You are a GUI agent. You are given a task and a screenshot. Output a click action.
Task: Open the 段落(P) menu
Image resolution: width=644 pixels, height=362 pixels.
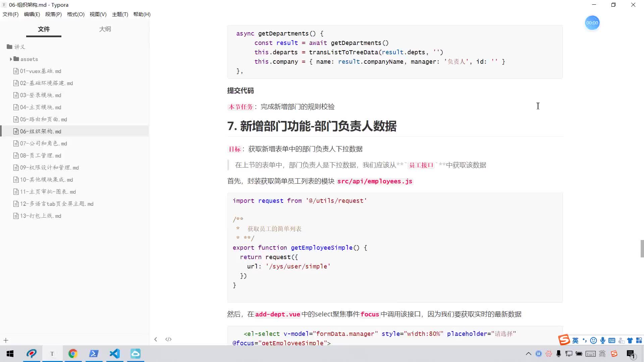53,14
